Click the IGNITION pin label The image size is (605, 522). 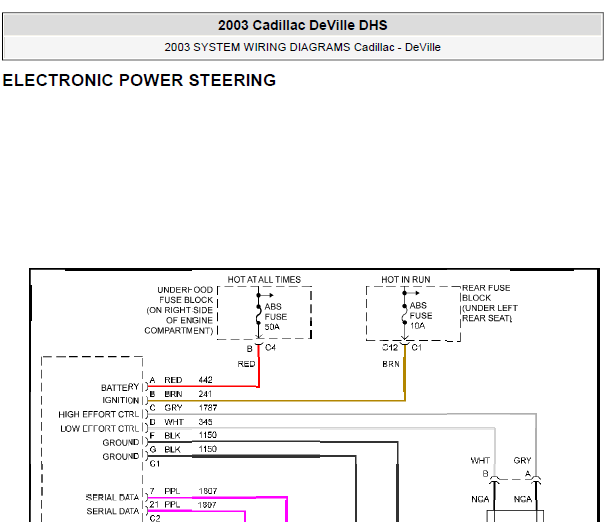pyautogui.click(x=120, y=400)
